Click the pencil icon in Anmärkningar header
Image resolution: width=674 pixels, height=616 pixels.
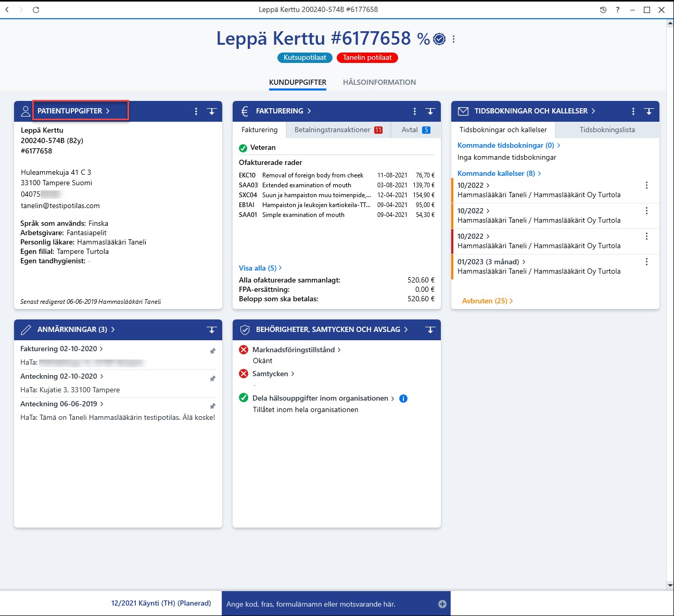[x=26, y=329]
